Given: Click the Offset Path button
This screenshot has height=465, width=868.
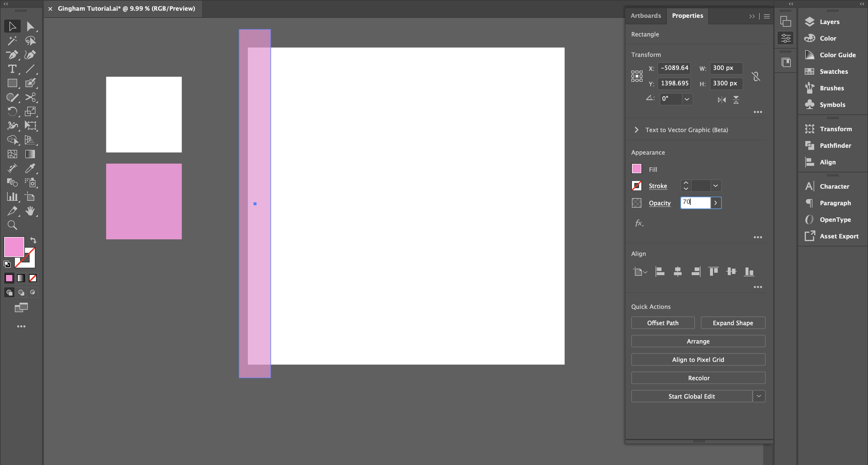Looking at the screenshot, I should [x=662, y=323].
